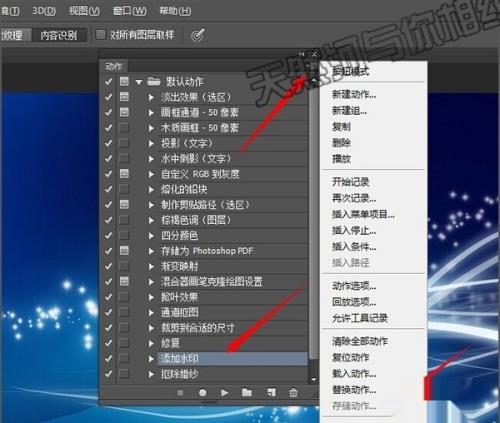Open the 帮助(H) menu

175,11
